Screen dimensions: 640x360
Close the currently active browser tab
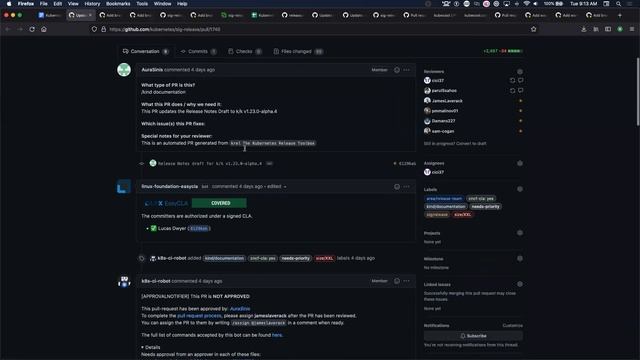click(x=90, y=15)
